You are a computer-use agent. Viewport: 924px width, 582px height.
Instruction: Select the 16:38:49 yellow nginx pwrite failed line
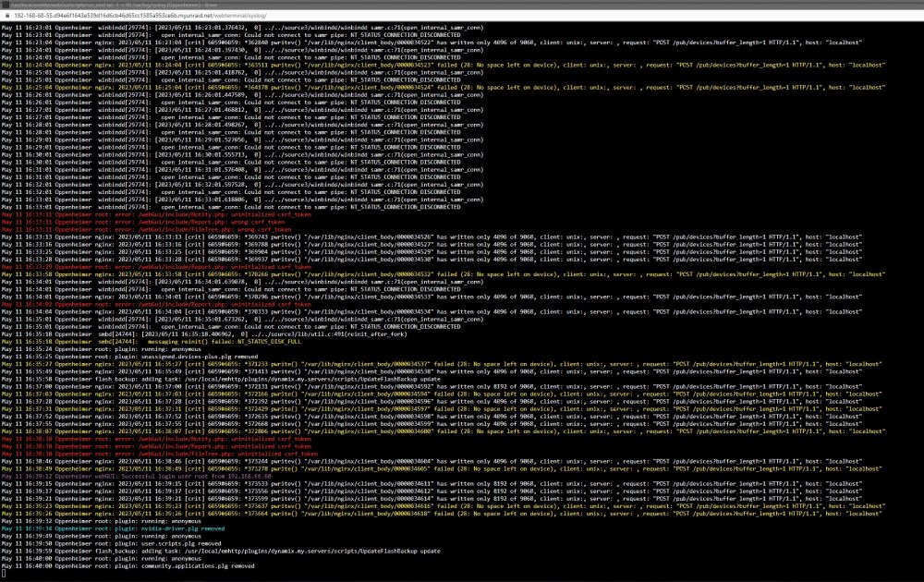(x=442, y=469)
